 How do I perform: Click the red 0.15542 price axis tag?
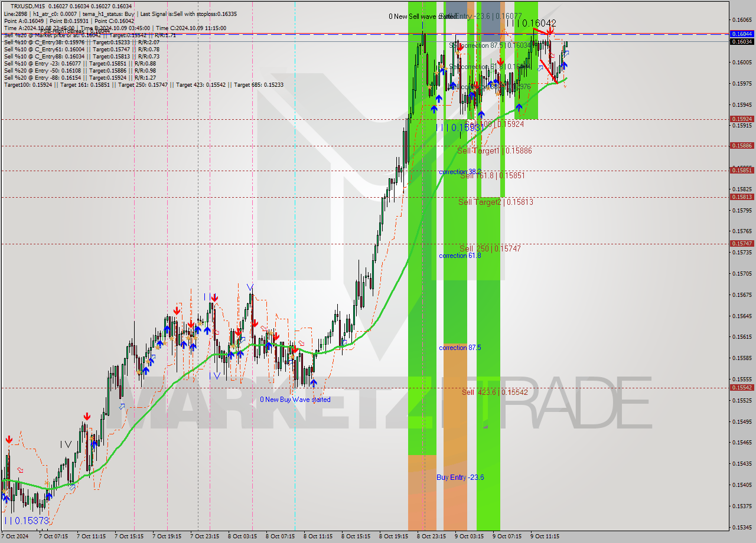pyautogui.click(x=742, y=387)
